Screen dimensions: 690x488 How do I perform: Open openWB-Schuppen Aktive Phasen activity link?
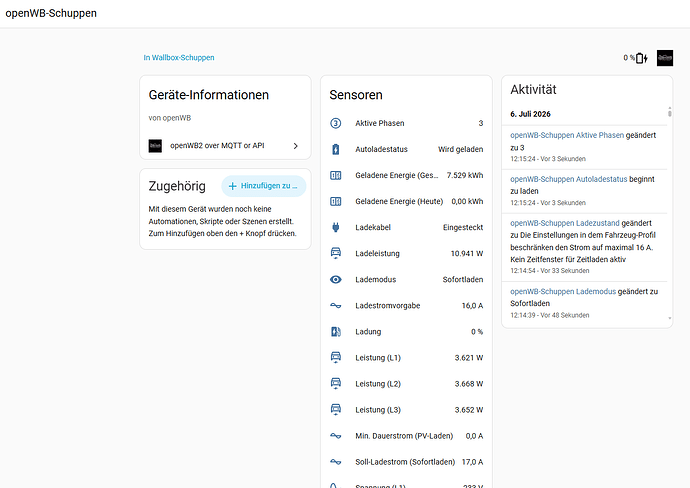point(567,135)
